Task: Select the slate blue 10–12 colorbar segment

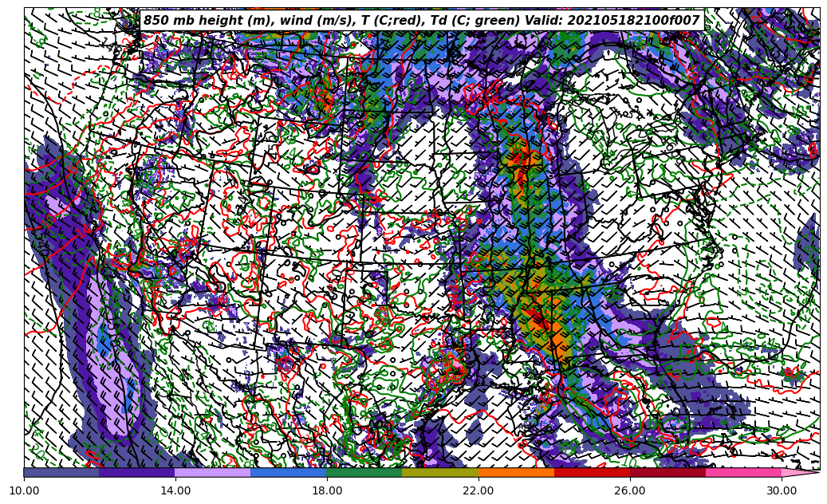Action: (x=61, y=472)
